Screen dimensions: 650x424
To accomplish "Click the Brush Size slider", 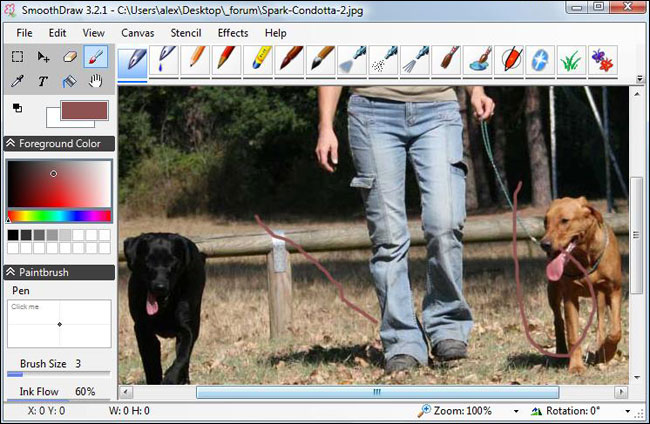I will (x=58, y=375).
